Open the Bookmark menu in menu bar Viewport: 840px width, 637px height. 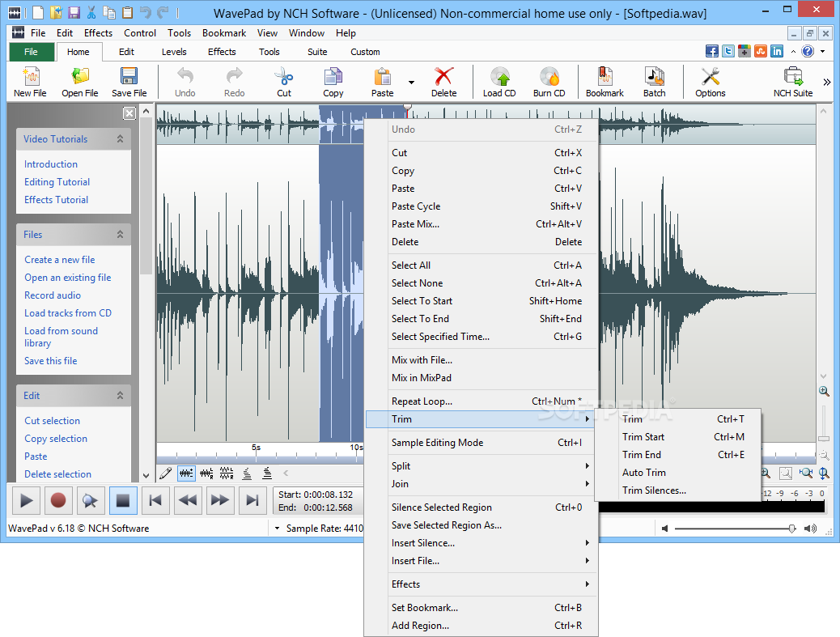pyautogui.click(x=224, y=33)
